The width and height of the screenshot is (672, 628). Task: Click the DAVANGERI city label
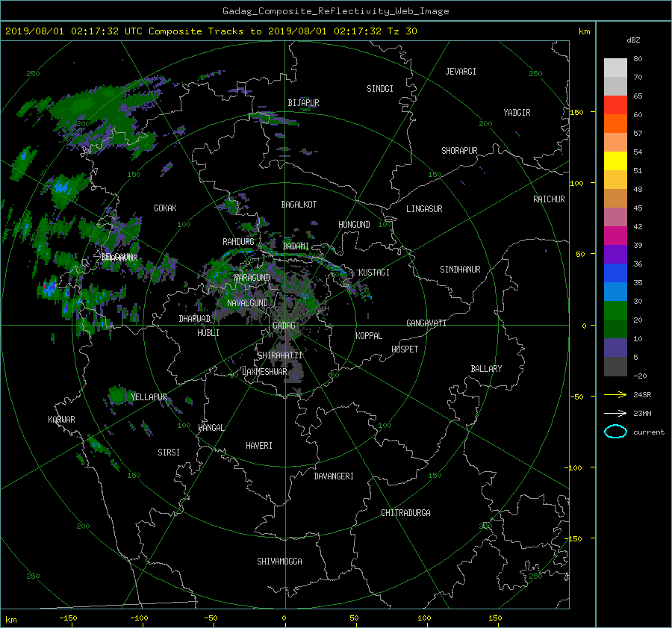[x=334, y=476]
